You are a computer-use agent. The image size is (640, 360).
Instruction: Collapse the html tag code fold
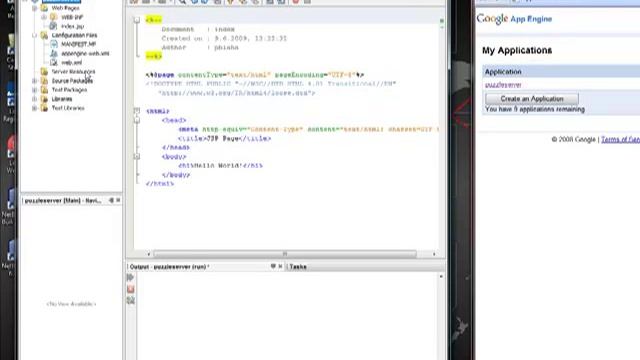(137, 111)
